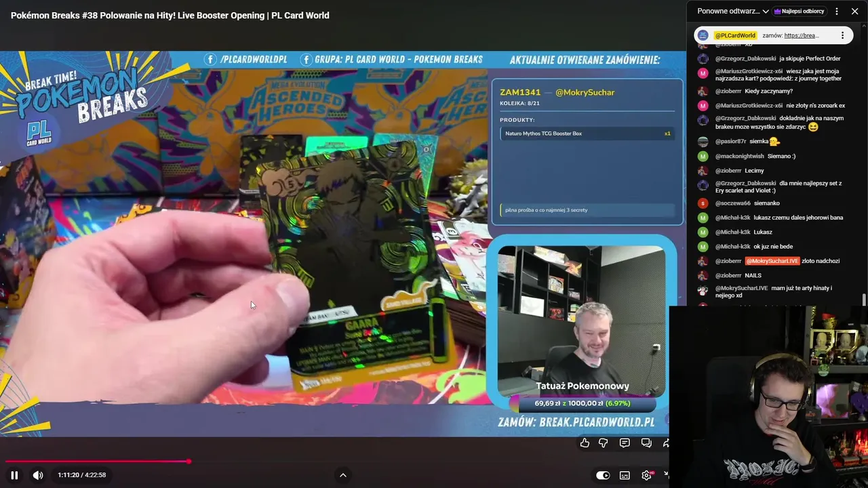Screen dimensions: 868x488
Task: Click 'ok juz nie bede' chat message
Action: pyautogui.click(x=773, y=247)
